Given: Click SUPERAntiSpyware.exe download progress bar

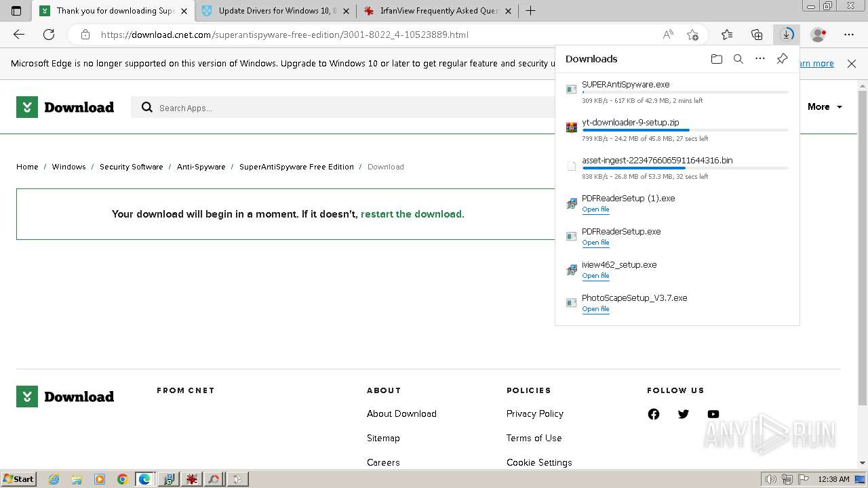Looking at the screenshot, I should pos(685,92).
